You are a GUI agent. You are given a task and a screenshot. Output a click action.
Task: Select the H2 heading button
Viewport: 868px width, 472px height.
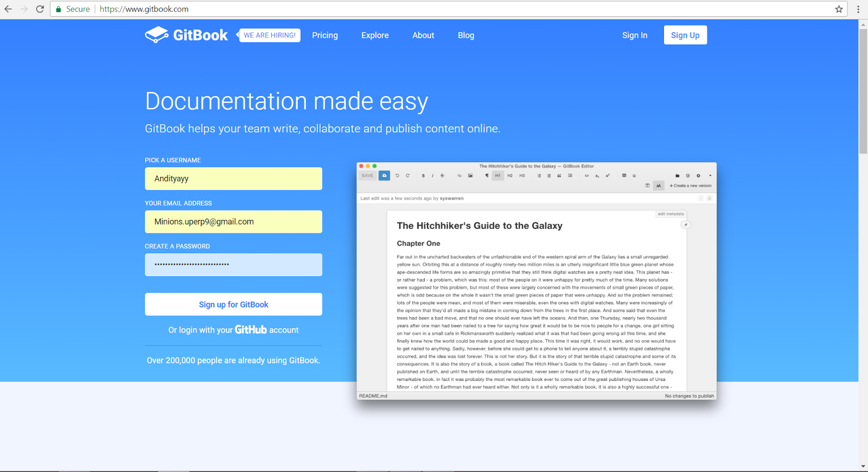(x=510, y=176)
